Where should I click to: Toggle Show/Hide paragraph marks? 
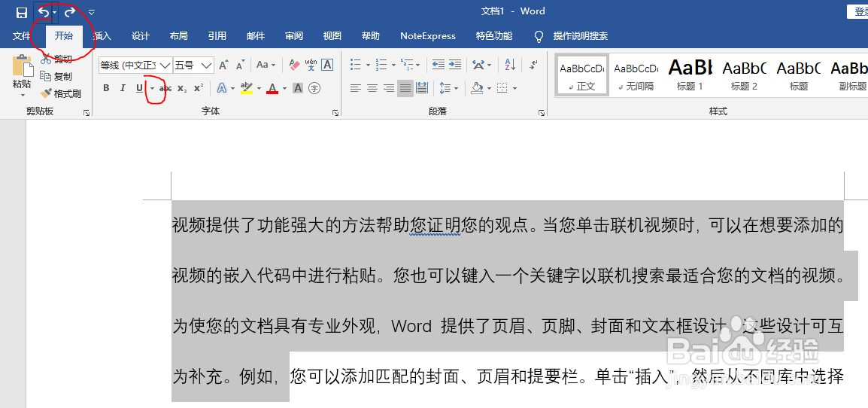point(533,65)
